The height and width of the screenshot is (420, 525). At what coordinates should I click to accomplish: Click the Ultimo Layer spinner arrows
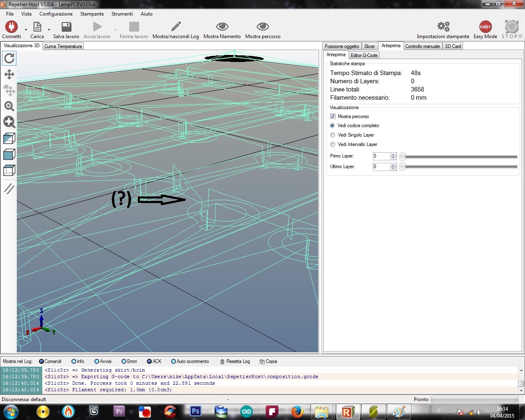click(393, 167)
